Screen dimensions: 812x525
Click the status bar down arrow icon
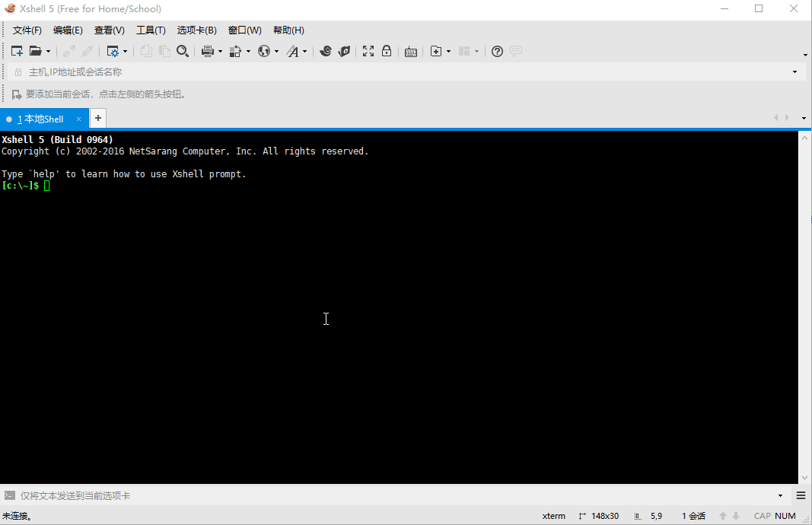tap(736, 516)
